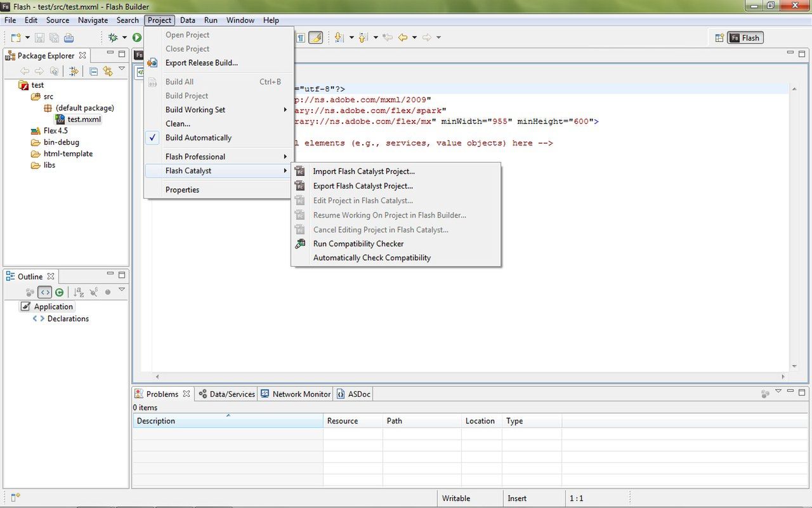Click the Type column header
Screen dimensions: 812x508
click(x=532, y=421)
